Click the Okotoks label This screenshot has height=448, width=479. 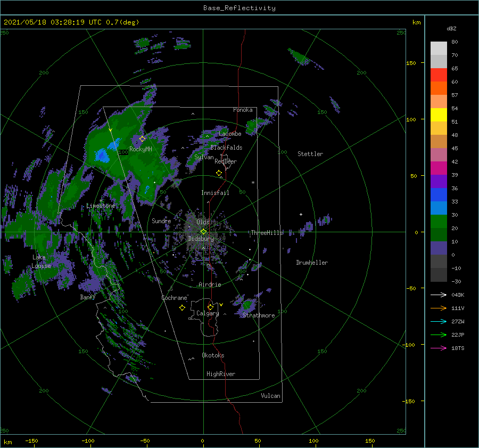(213, 355)
